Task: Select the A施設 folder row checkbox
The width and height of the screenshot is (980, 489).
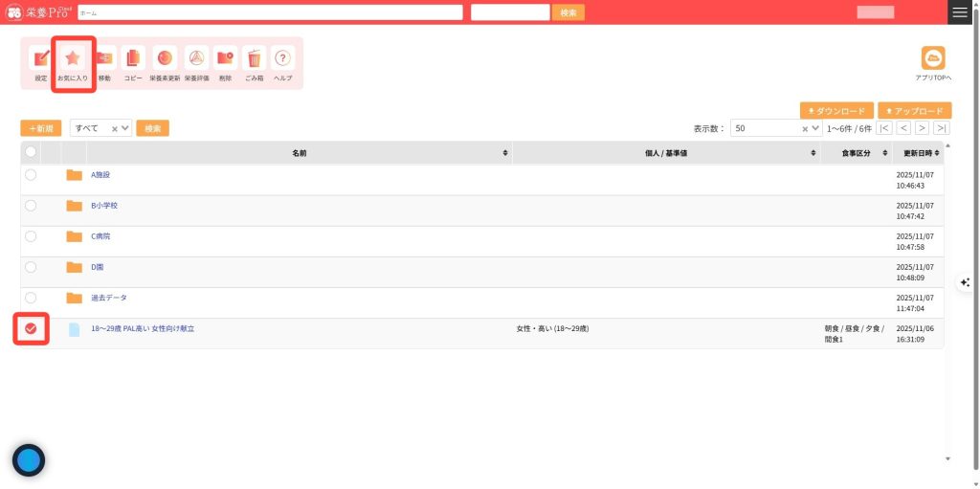Action: pos(31,175)
